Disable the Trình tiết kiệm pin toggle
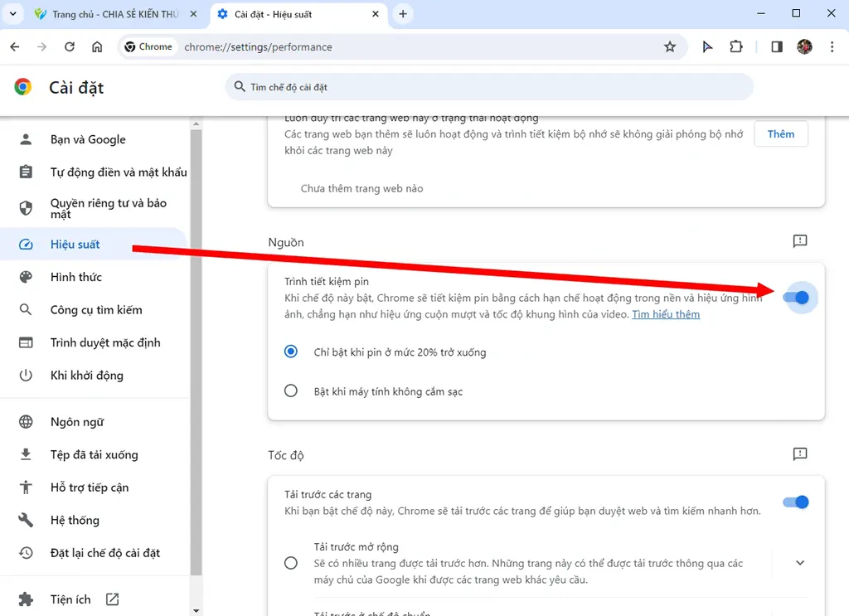The width and height of the screenshot is (849, 616). click(796, 298)
